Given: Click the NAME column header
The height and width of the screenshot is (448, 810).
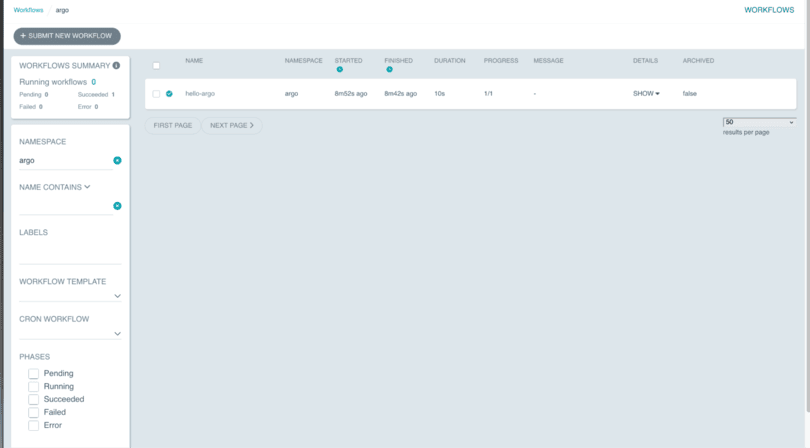Looking at the screenshot, I should [194, 60].
